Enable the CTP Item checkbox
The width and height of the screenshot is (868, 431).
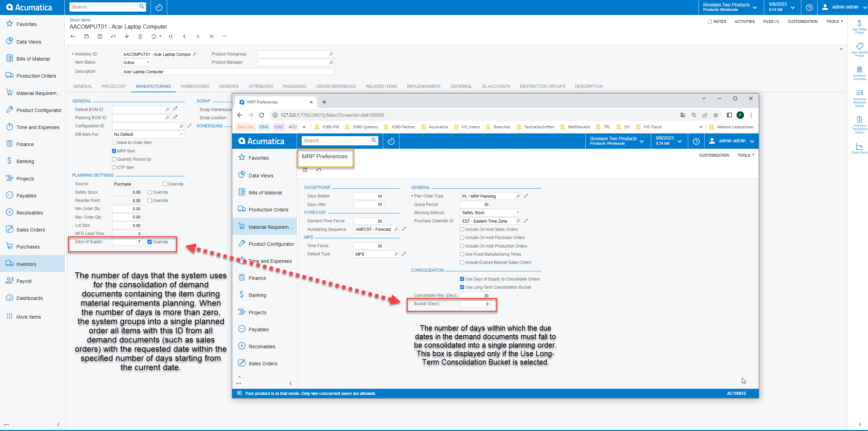114,167
